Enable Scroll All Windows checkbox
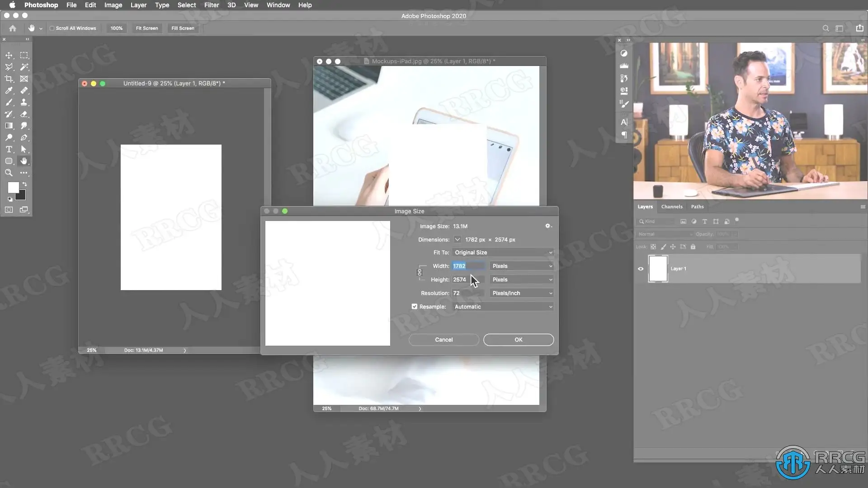The width and height of the screenshot is (868, 488). tap(52, 28)
